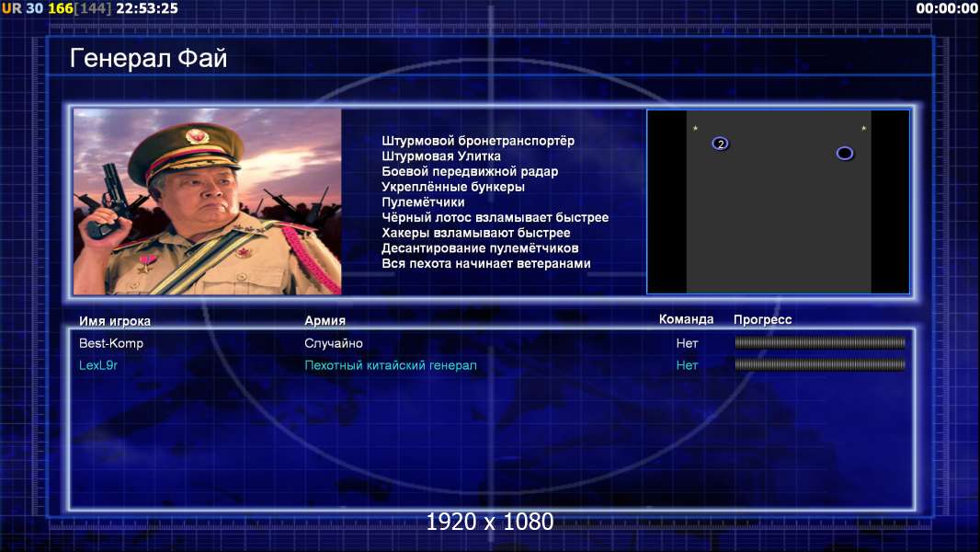Click "Вся пехота начинает ветеранами" line

point(486,263)
